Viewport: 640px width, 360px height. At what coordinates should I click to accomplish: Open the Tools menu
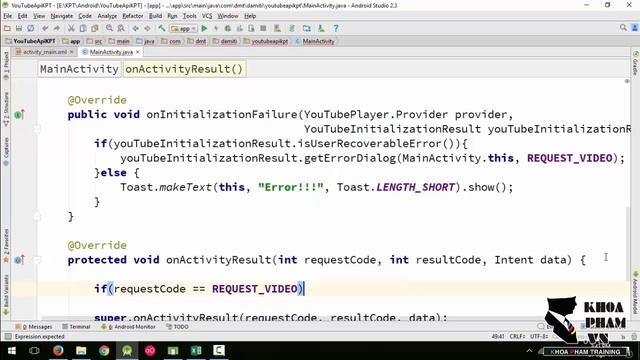click(189, 16)
